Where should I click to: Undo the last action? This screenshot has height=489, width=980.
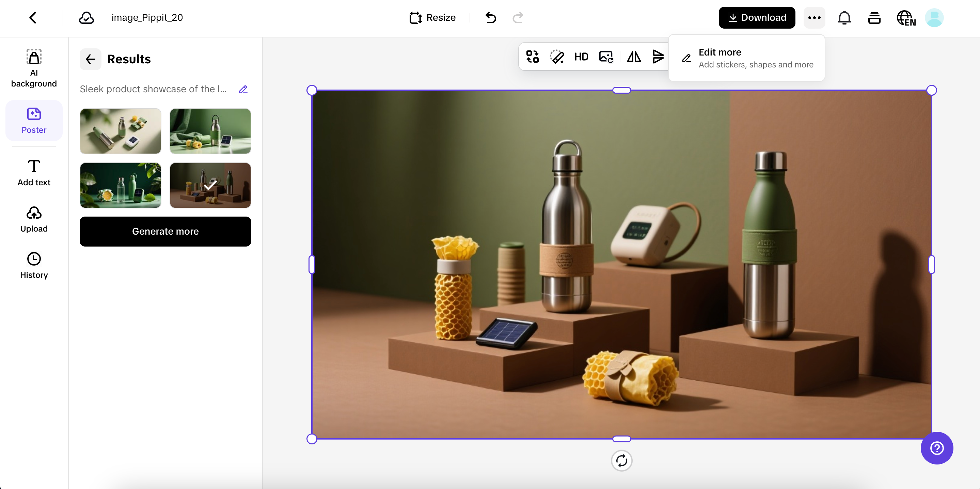pyautogui.click(x=490, y=18)
